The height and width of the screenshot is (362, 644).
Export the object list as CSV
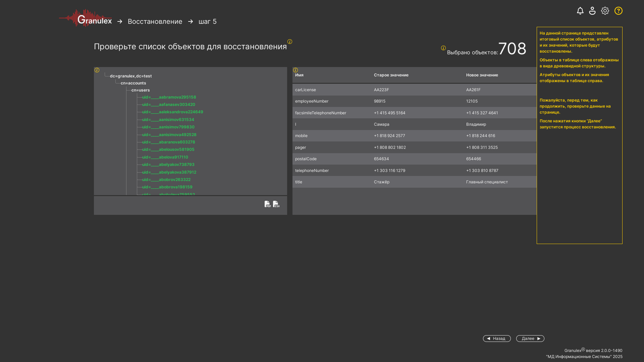[x=276, y=204]
